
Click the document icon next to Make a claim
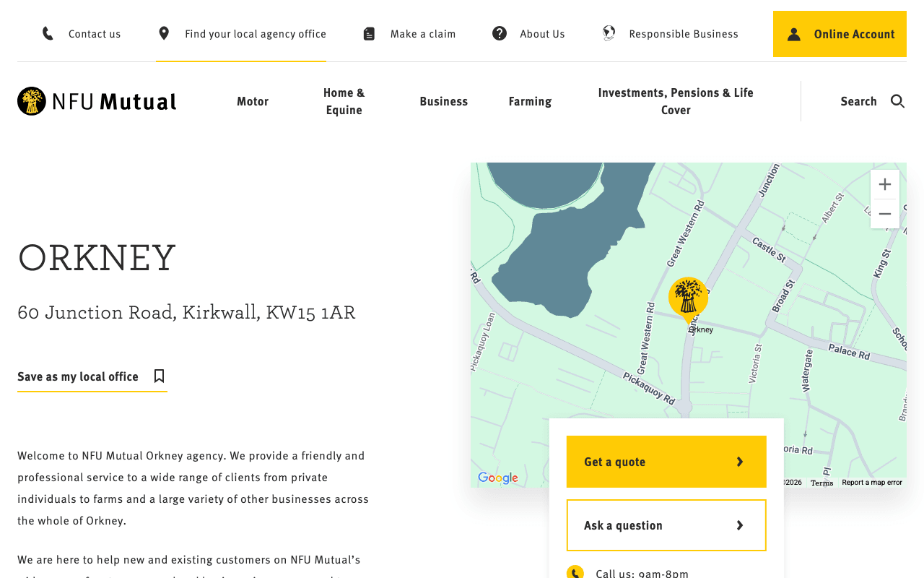click(369, 34)
